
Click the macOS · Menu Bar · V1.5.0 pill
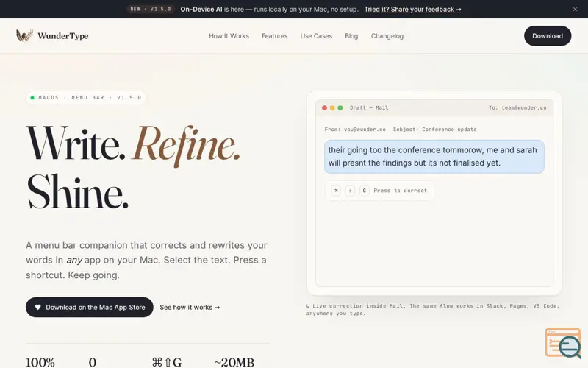pos(86,98)
